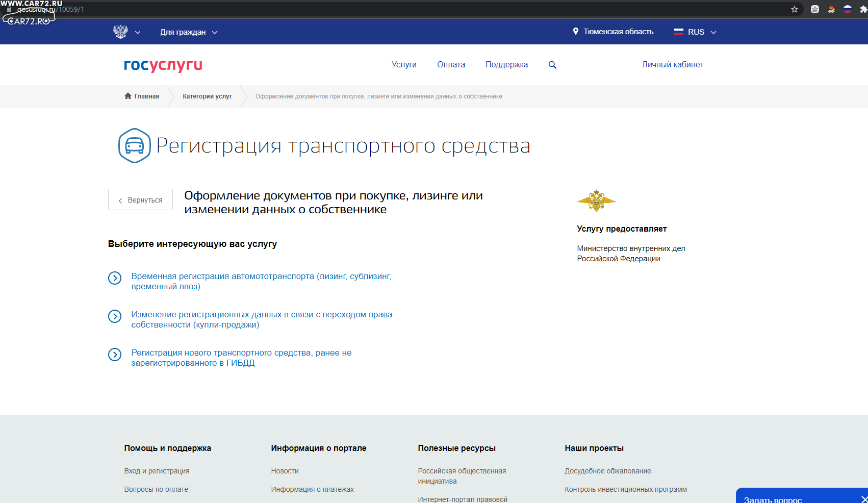868x503 pixels.
Task: Open Временная регистрация автомототранспорта link
Action: coord(261,281)
